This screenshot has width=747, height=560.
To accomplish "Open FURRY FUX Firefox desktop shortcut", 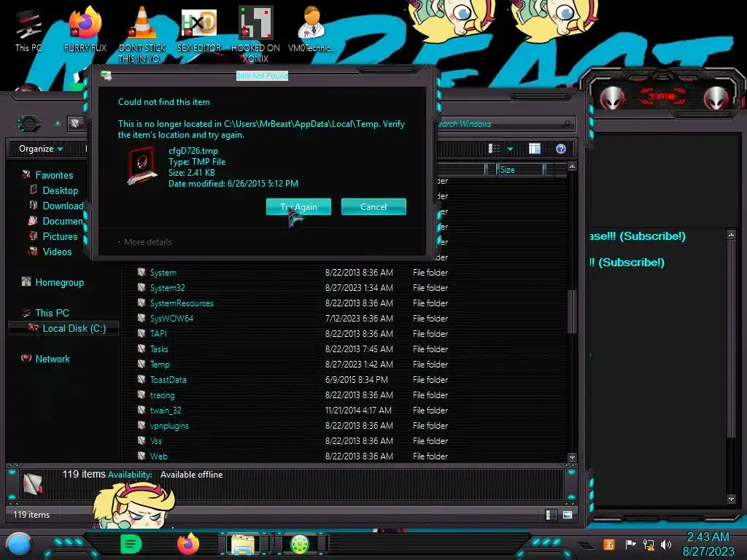I will tap(85, 30).
